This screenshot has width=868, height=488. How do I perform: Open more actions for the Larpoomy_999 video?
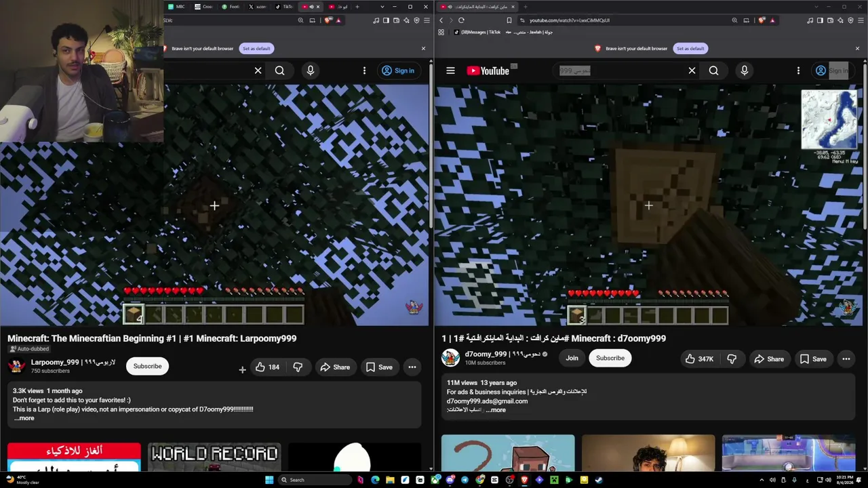point(412,367)
